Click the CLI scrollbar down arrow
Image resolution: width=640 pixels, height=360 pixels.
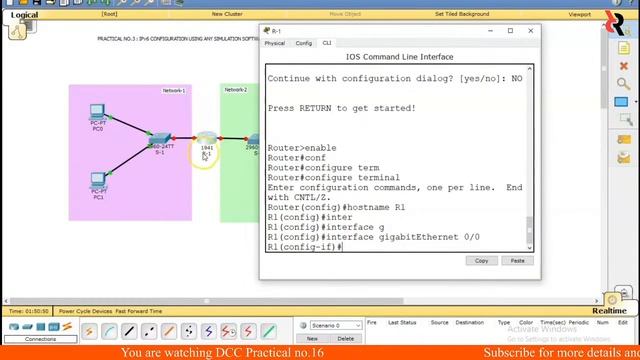[x=529, y=248]
